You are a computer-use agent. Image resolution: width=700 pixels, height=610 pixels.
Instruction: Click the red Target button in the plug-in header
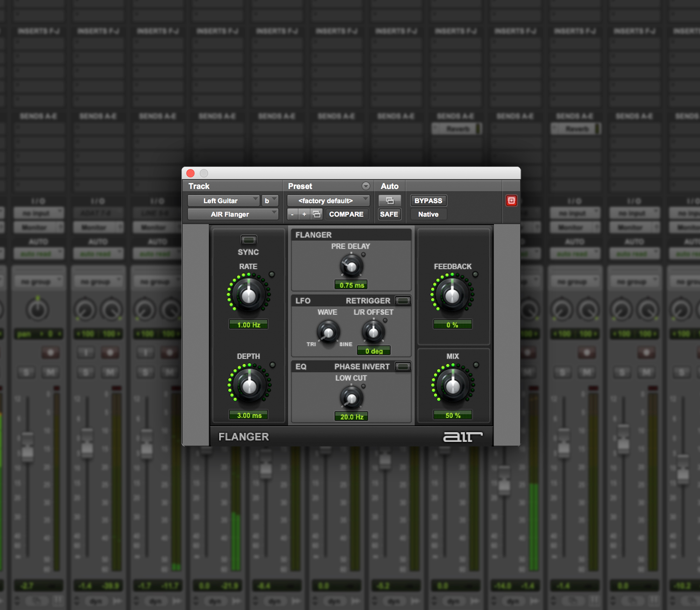511,200
